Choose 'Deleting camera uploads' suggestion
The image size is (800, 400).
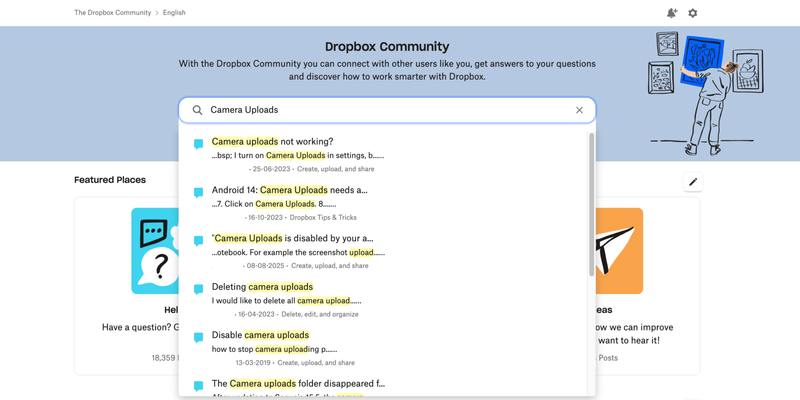pyautogui.click(x=262, y=287)
